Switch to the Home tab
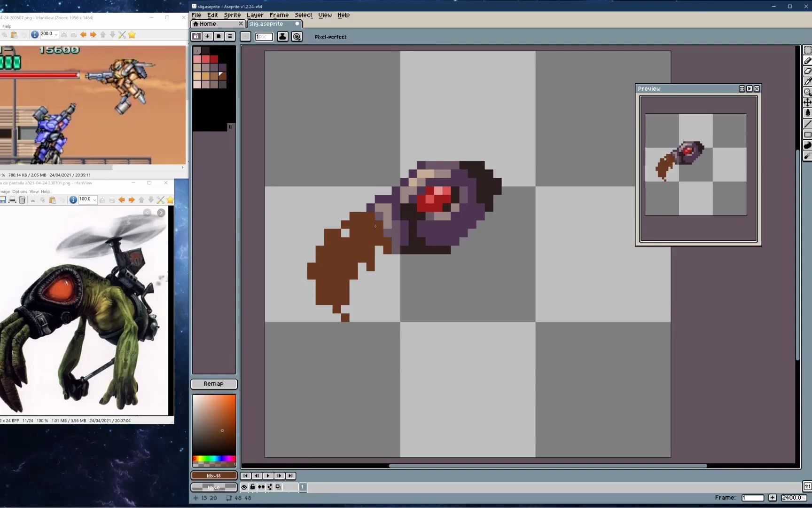The height and width of the screenshot is (508, 812). [x=218, y=24]
